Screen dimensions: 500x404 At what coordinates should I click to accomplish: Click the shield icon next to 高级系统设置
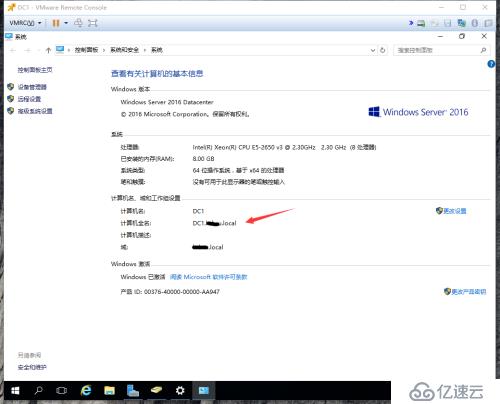point(11,111)
